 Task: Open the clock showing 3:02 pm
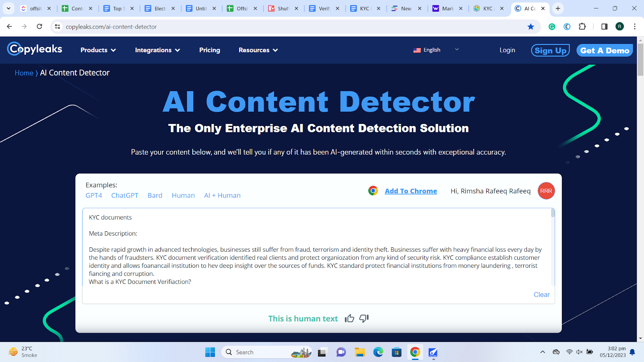tap(612, 352)
